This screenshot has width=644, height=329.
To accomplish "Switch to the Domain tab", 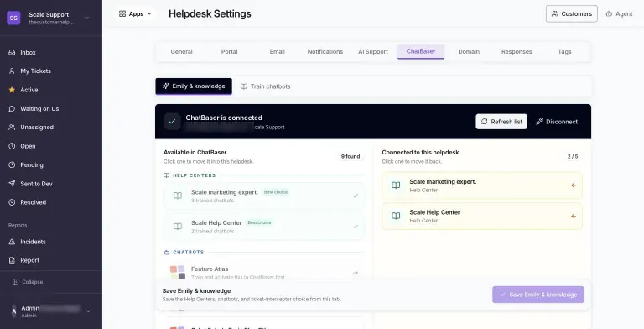I will [469, 51].
